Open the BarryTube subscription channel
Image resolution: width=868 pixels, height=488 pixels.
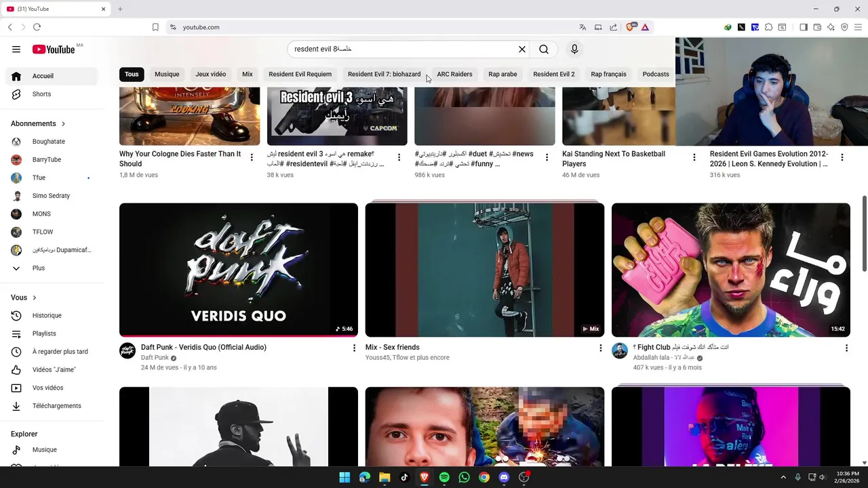coord(52,159)
